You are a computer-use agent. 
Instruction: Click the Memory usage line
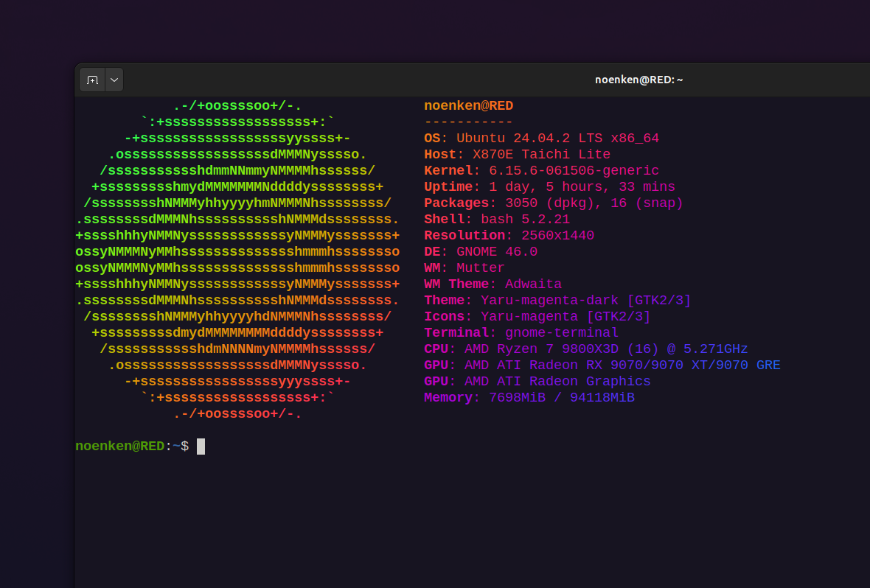point(529,398)
